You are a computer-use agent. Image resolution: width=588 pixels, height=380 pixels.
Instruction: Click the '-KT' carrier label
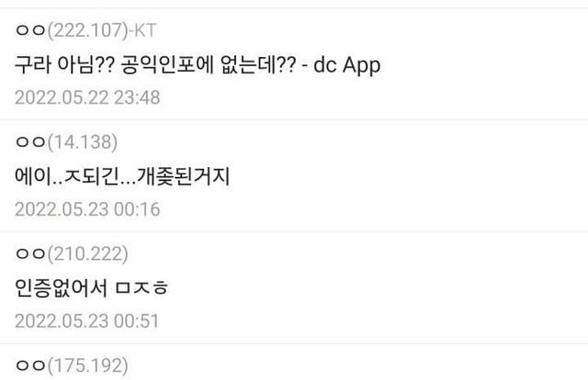(142, 30)
